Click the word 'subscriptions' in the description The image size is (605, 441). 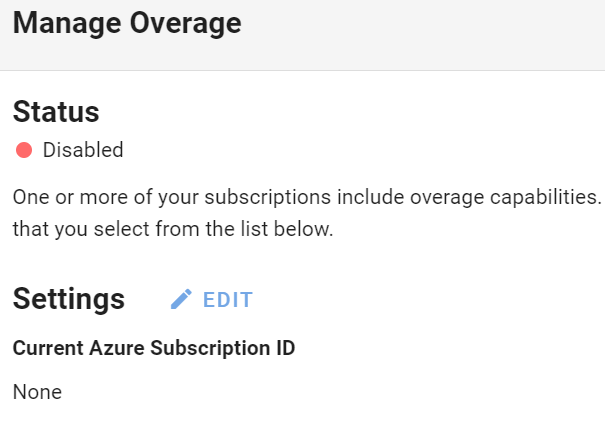267,197
